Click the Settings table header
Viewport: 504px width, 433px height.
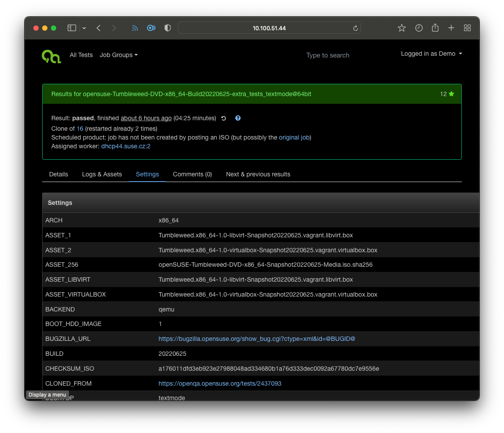[260, 203]
